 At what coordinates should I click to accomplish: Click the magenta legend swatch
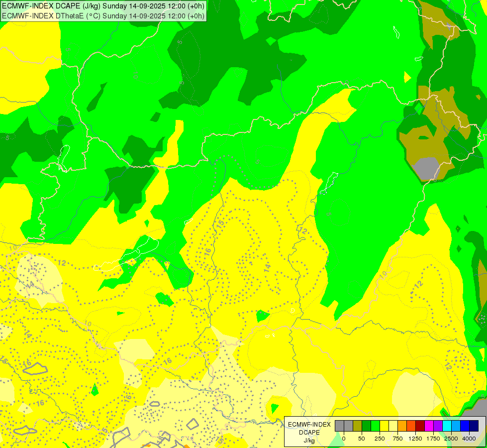429,426
